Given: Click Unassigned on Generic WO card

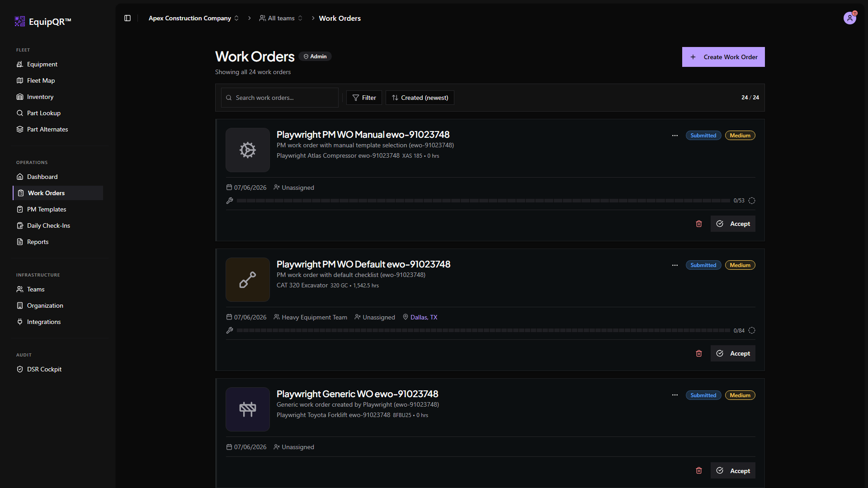Looking at the screenshot, I should (x=297, y=447).
